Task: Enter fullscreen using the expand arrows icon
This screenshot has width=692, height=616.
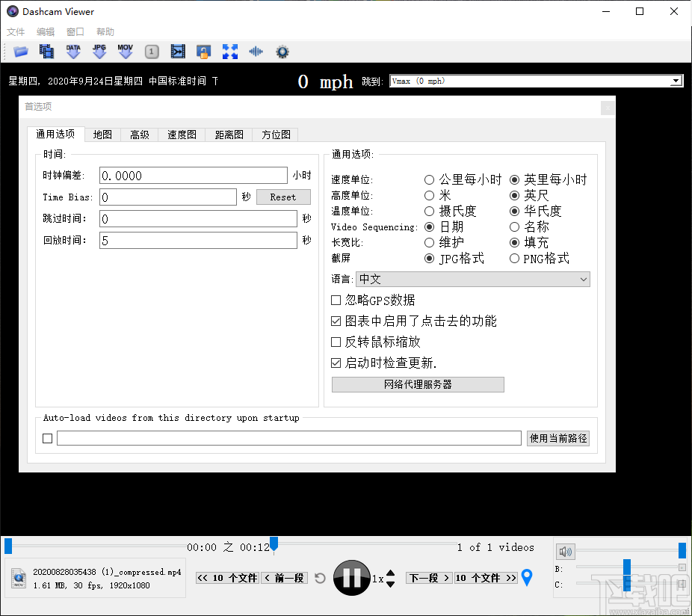Action: [x=229, y=51]
